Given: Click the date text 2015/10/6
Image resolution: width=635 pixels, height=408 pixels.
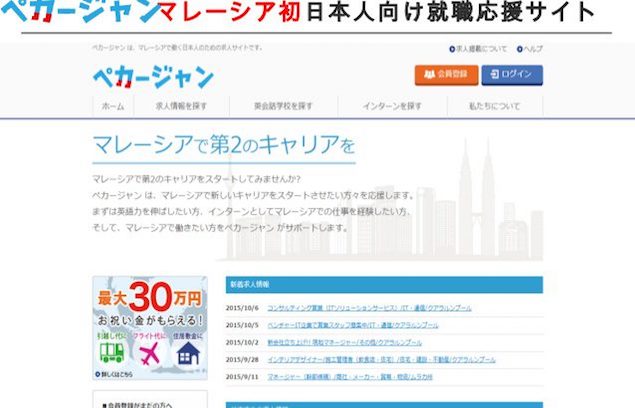Looking at the screenshot, I should (242, 308).
